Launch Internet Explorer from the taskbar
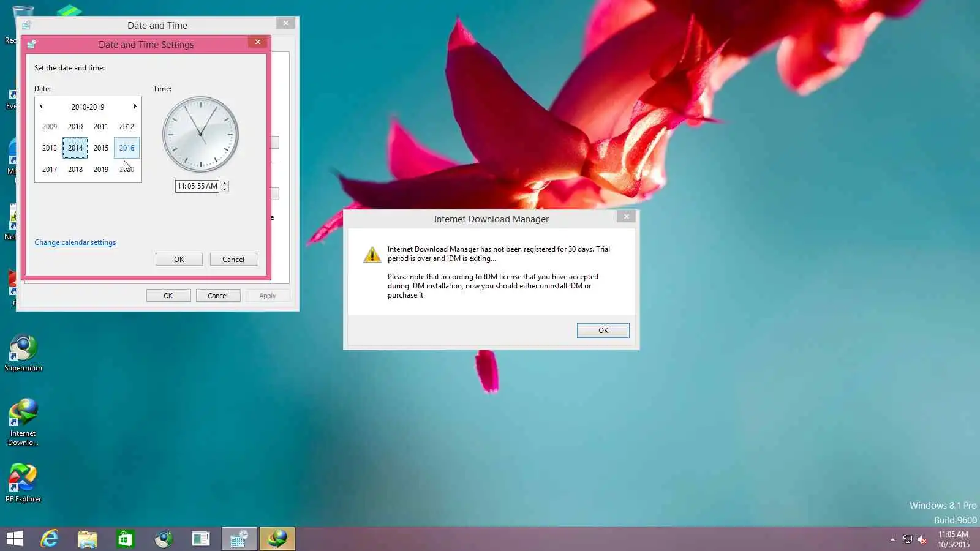The width and height of the screenshot is (980, 551). tap(49, 539)
